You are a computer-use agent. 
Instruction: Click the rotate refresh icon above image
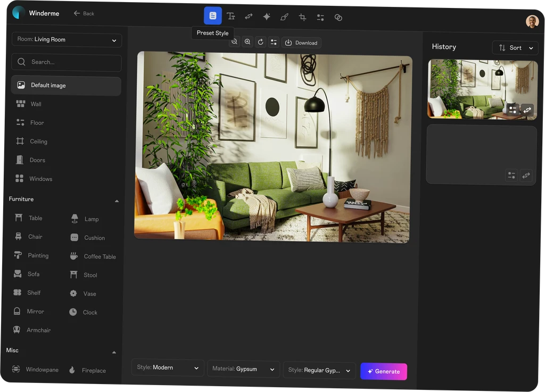pos(260,42)
